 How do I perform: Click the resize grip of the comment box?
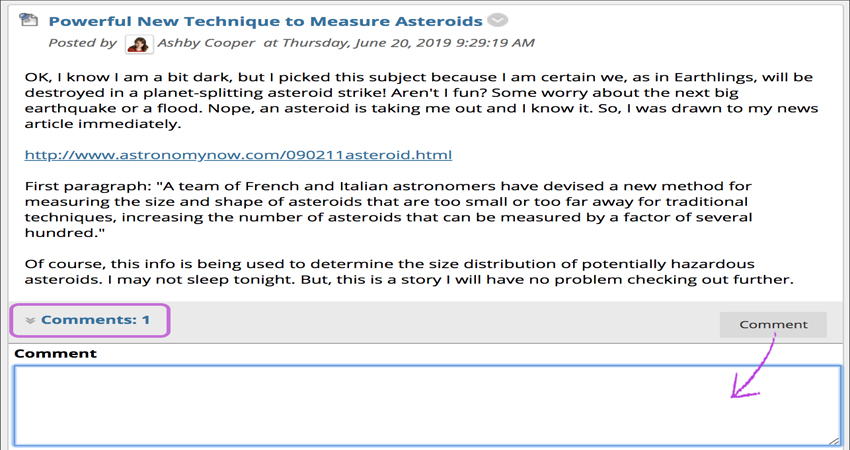coord(834,440)
